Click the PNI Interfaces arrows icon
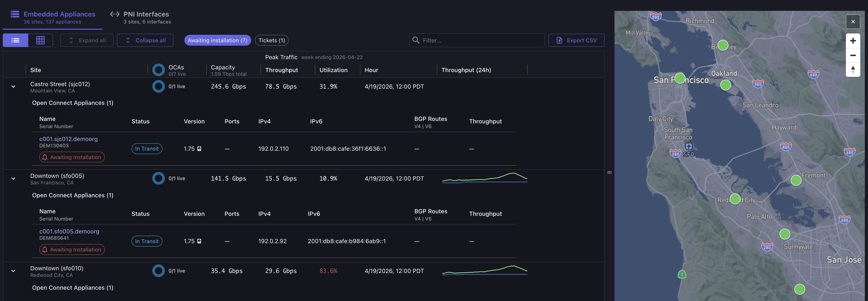Screen dimensions: 868x301 pos(115,14)
